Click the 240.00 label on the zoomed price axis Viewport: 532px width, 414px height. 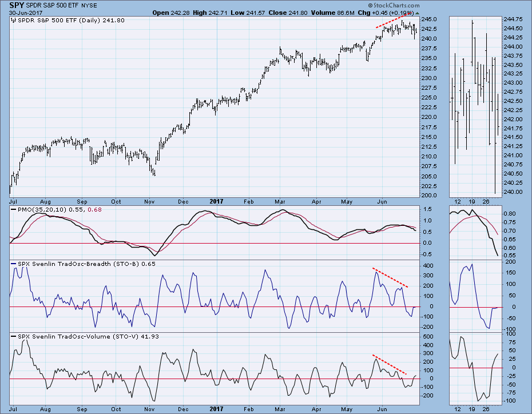[513, 192]
